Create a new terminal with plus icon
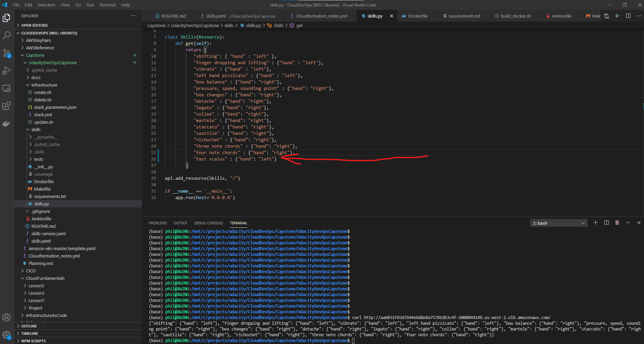This screenshot has height=344, width=644. pyautogui.click(x=596, y=223)
